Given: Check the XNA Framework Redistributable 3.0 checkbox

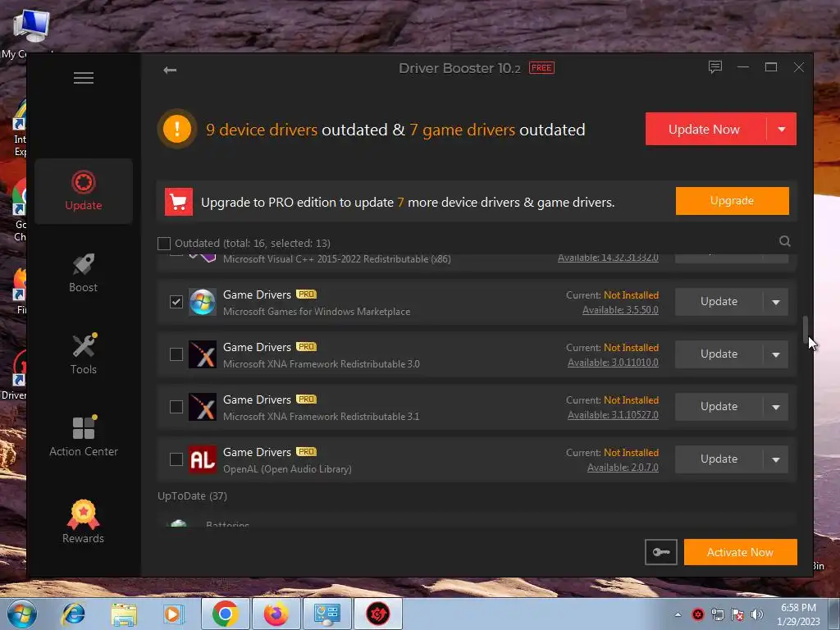Looking at the screenshot, I should 176,354.
